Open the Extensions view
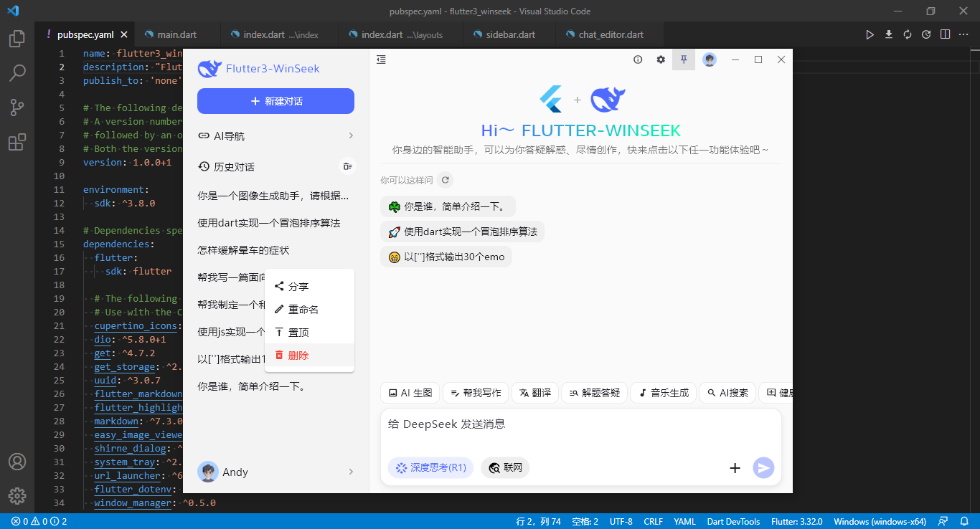The width and height of the screenshot is (980, 529). tap(17, 142)
